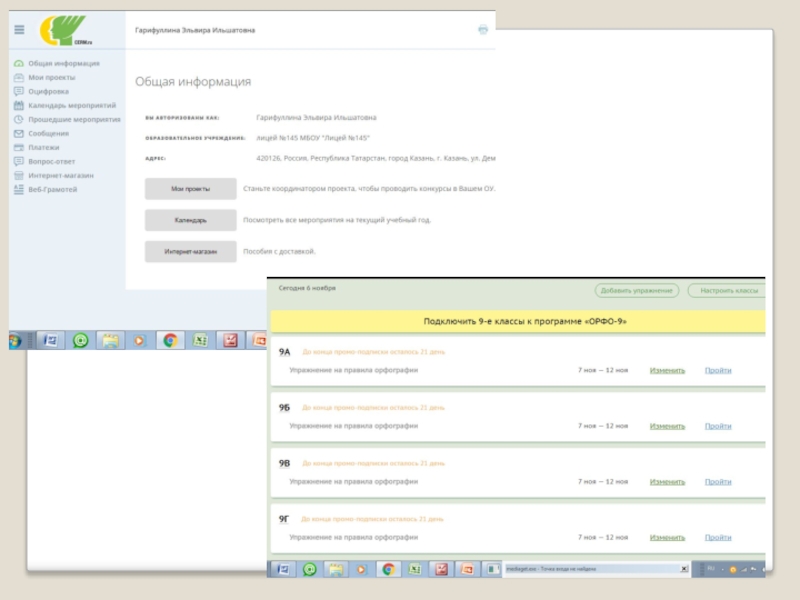Click the envelope icon beside Сообщения

pos(19,133)
